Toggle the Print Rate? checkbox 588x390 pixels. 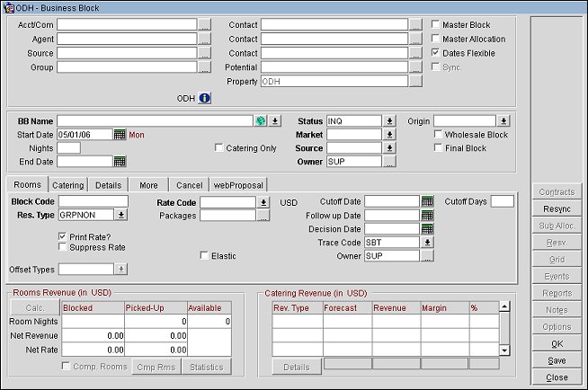coord(62,236)
